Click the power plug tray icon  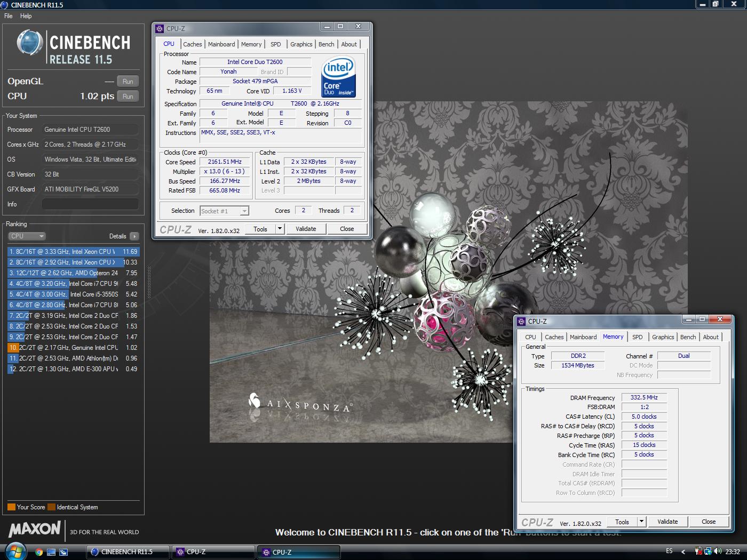(x=698, y=551)
